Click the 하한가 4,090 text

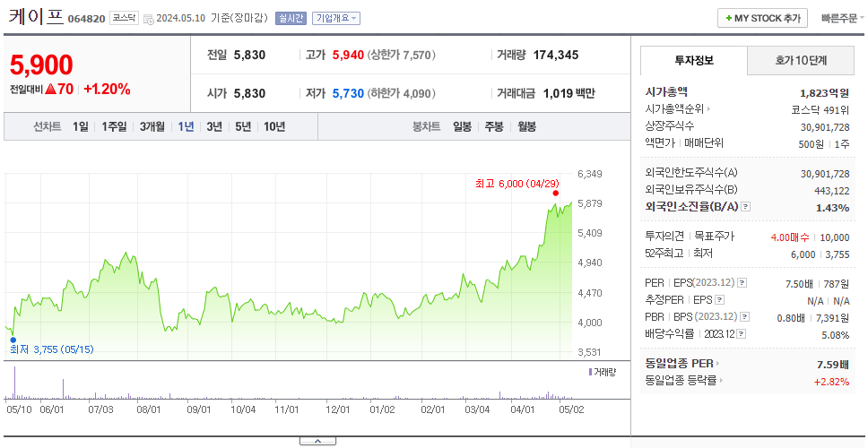pyautogui.click(x=402, y=93)
